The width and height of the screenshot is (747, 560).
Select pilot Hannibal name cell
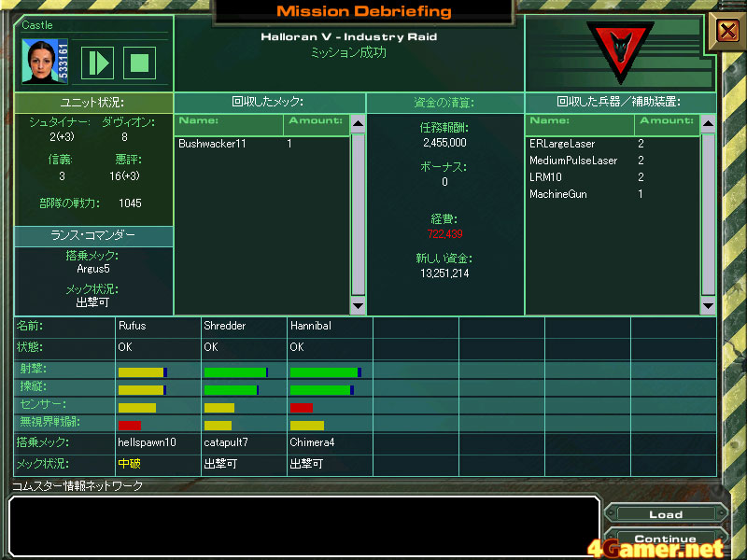330,326
